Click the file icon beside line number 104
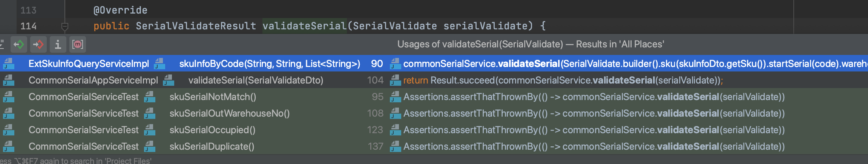Image resolution: width=868 pixels, height=164 pixels. click(395, 80)
